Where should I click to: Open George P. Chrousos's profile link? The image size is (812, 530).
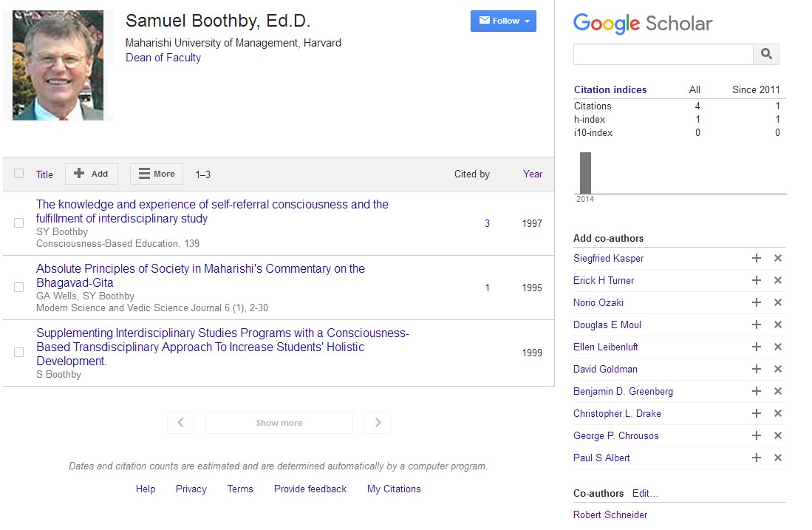click(615, 435)
